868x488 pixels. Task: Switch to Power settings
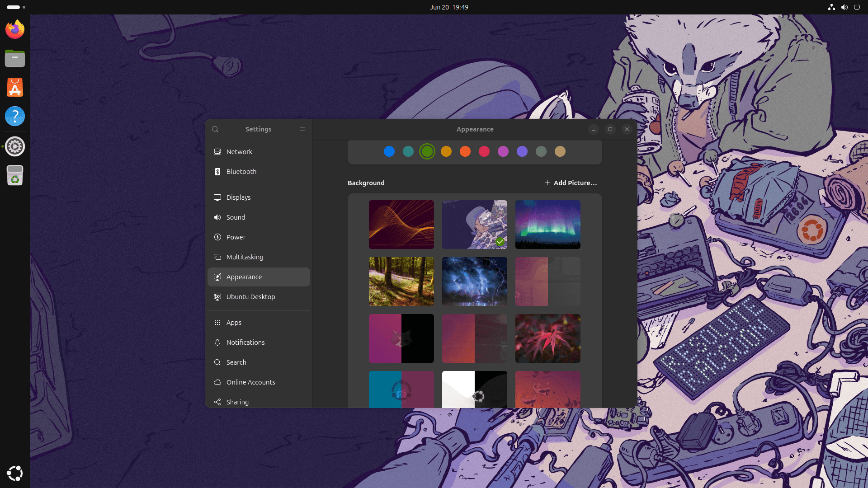259,237
